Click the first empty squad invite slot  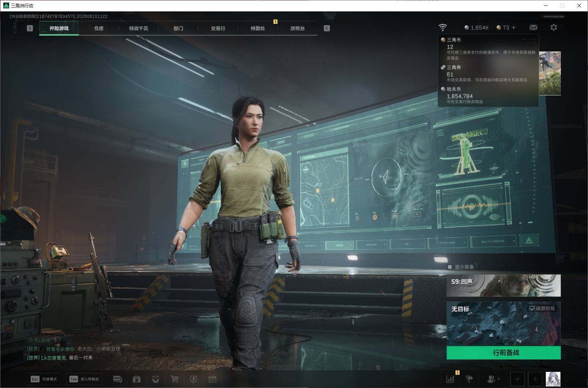(x=518, y=379)
